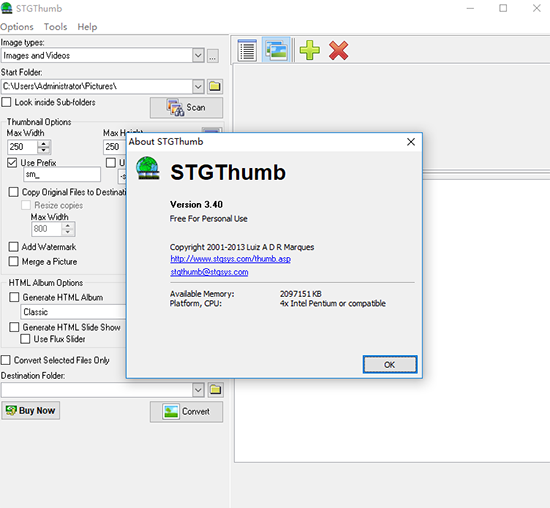
Task: Open the Help menu
Action: 87,27
